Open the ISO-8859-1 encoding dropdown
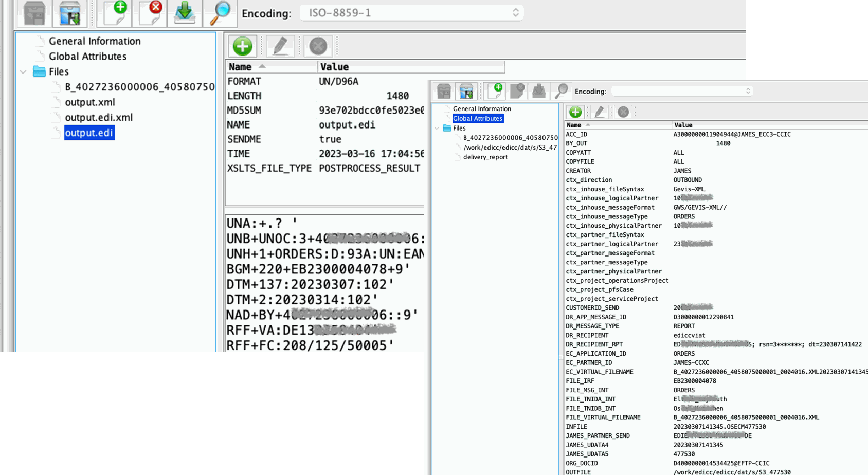The image size is (868, 475). click(x=412, y=13)
